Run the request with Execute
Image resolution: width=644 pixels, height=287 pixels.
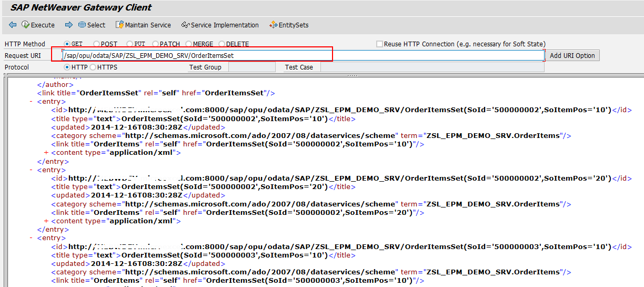tap(38, 25)
